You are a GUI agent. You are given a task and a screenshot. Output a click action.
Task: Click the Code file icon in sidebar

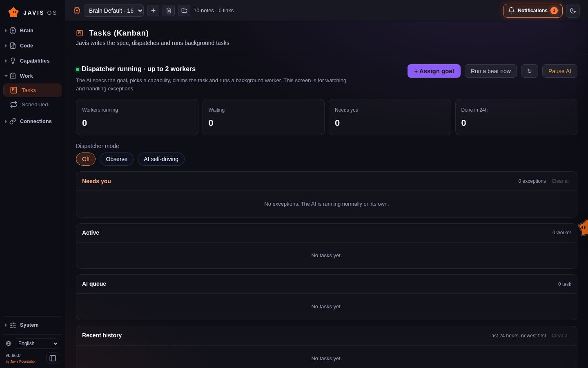(x=13, y=46)
